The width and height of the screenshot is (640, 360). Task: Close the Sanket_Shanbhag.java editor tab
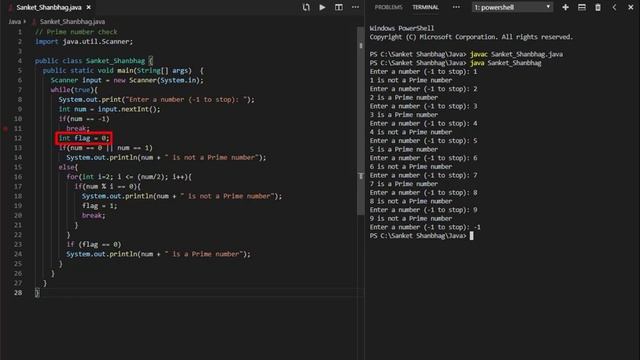(89, 7)
